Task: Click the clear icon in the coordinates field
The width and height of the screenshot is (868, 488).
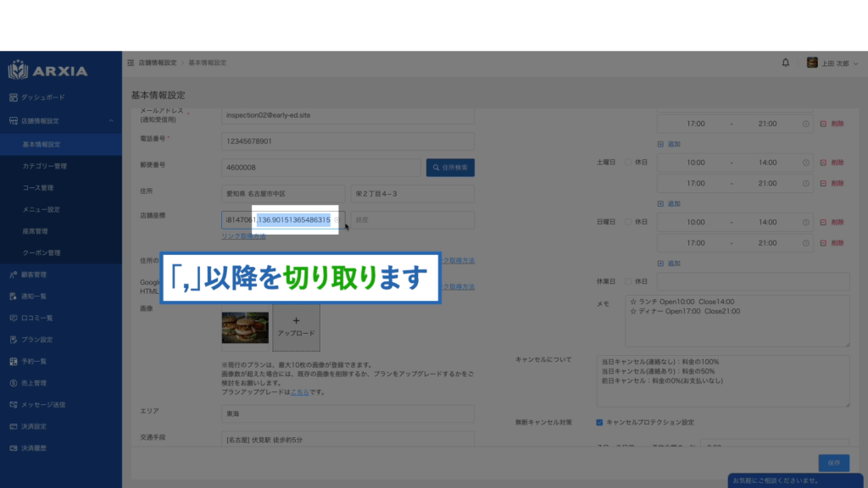Action: coord(337,220)
